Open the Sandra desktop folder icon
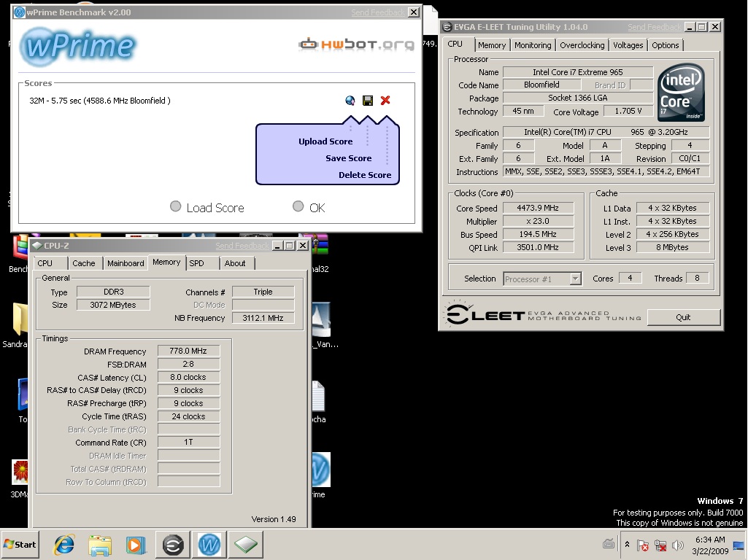This screenshot has height=560, width=748. pos(20,319)
